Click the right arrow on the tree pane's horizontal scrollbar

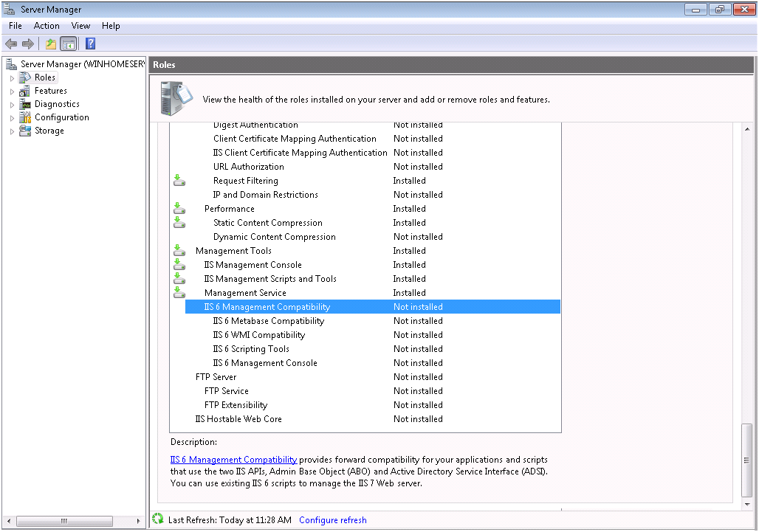click(x=140, y=521)
